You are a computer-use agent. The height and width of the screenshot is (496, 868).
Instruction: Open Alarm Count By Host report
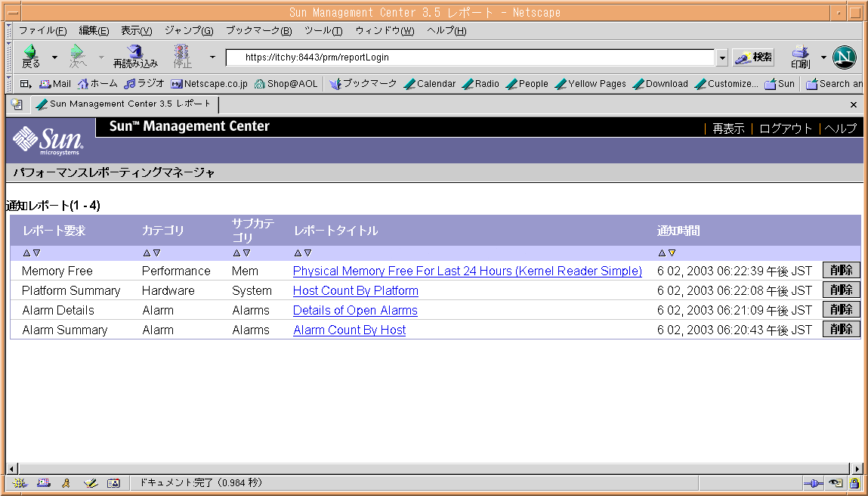(349, 330)
